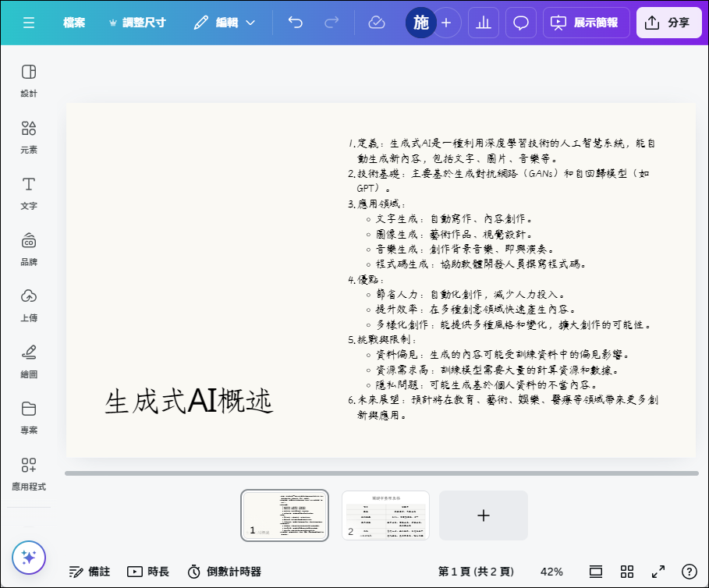Viewport: 709px width, 588px height.
Task: Click the 分享 share button
Action: pos(668,23)
